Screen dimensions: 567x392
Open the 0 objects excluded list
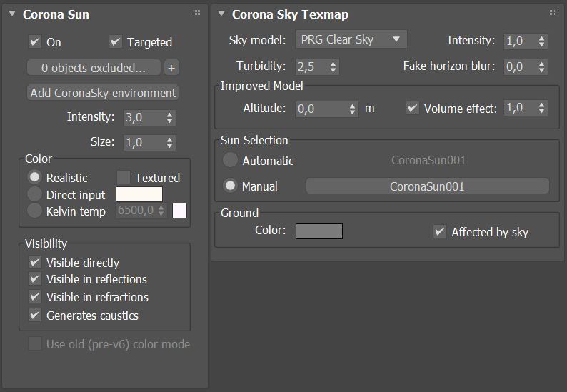[94, 68]
